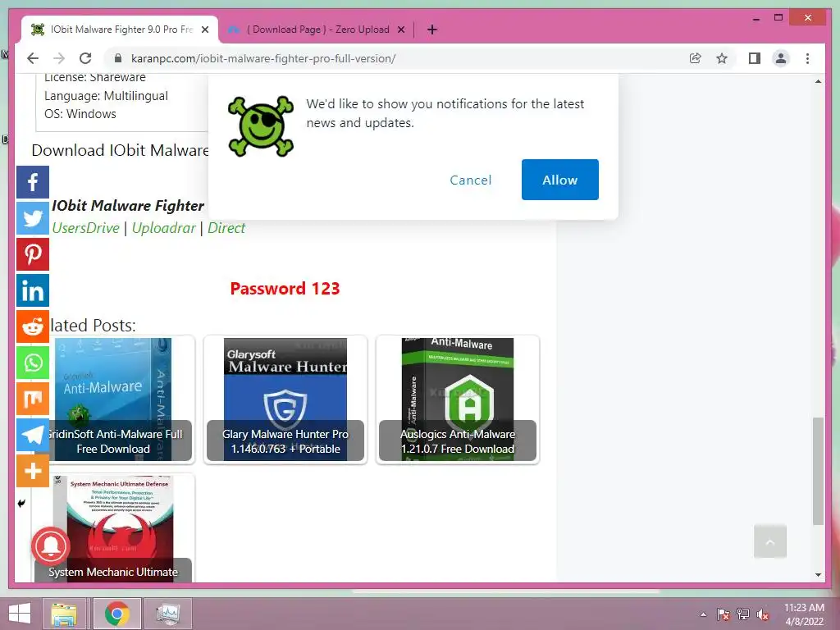Share page on LinkedIn sidebar icon
Image resolution: width=840 pixels, height=630 pixels.
33,290
